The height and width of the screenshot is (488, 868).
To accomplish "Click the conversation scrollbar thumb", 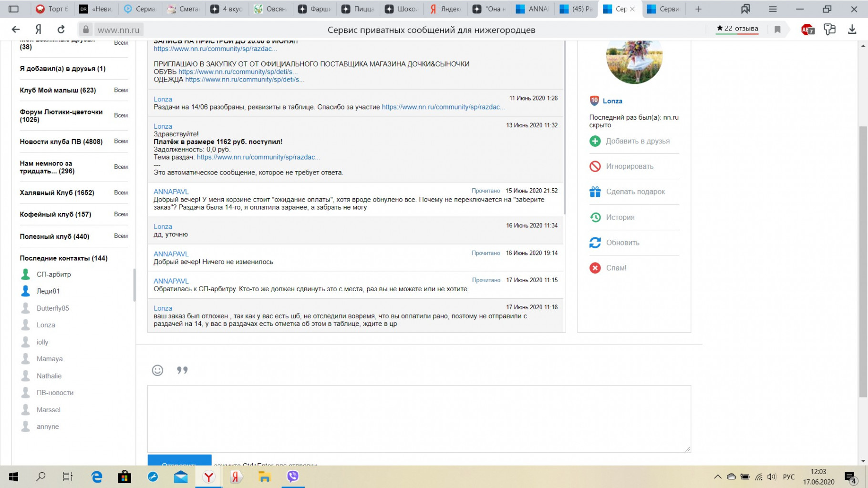I will click(565, 128).
